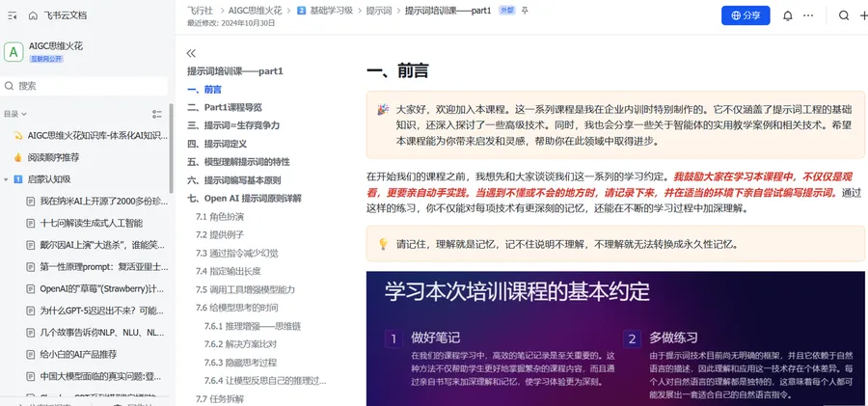
Task: Click the blue 分享 button
Action: point(746,15)
